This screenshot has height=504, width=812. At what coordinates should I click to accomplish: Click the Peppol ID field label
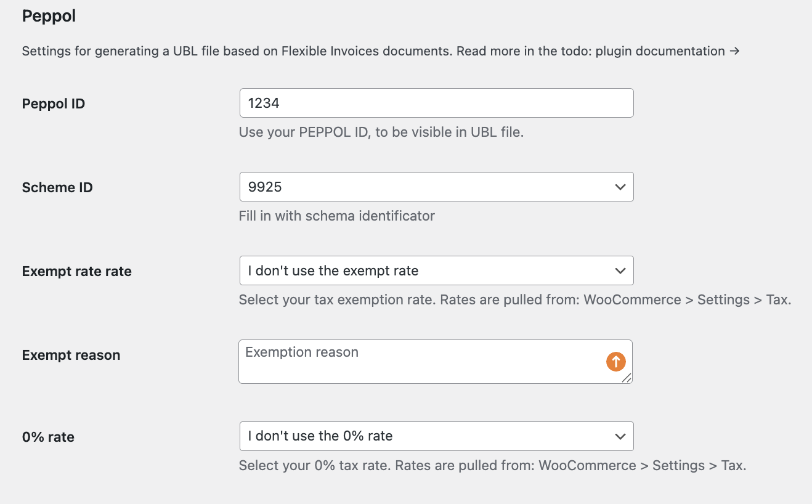pos(53,104)
